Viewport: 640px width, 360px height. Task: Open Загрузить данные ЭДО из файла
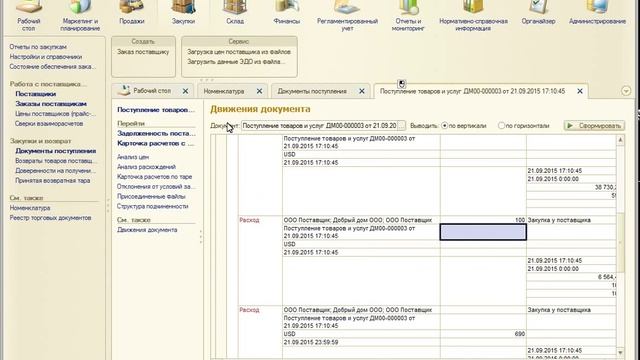(x=236, y=62)
